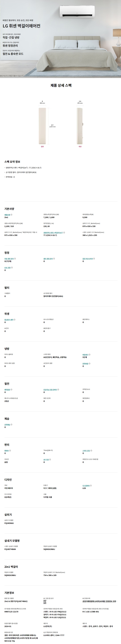Click the 쾌적절전 link
This screenshot has height=644, width=121.
(7, 389)
